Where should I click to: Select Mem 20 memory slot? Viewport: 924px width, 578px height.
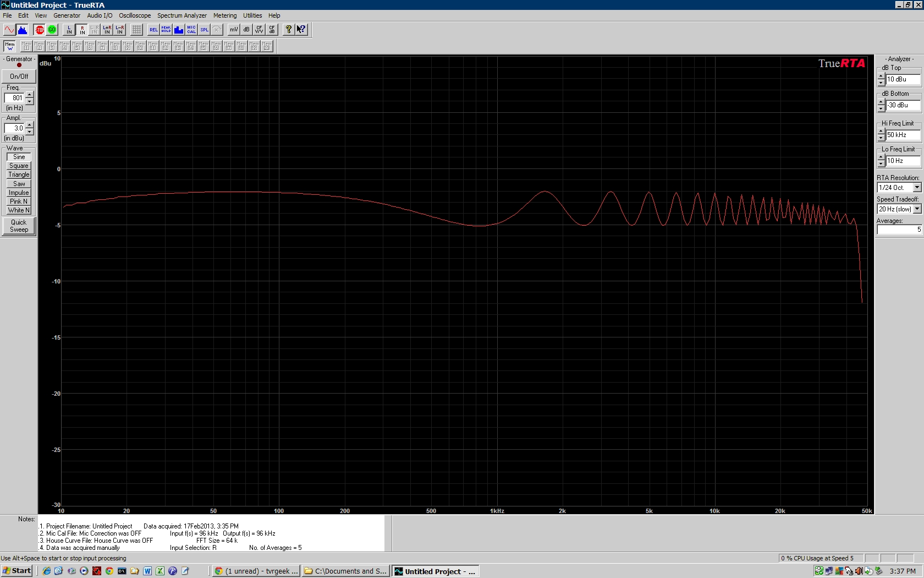tap(267, 46)
